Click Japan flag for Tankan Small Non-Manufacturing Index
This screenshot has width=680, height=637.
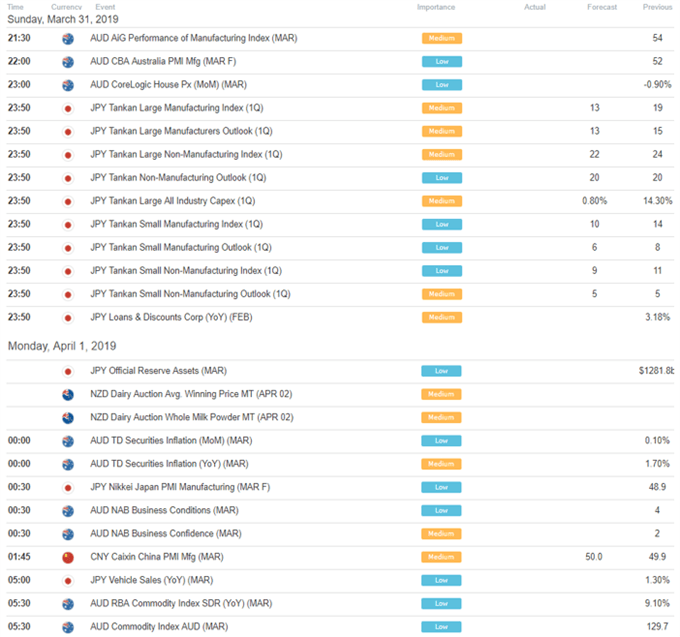click(68, 271)
